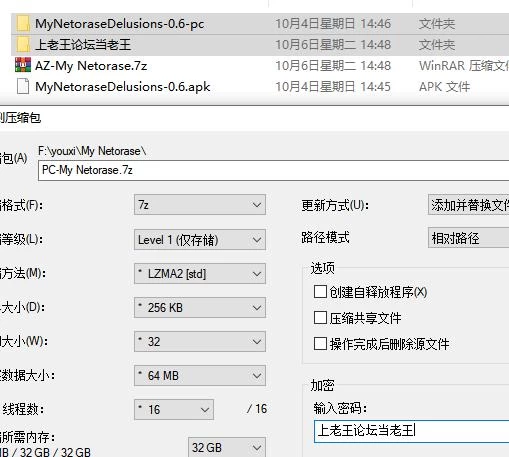
Task: Enable 操作完成后删除源文件 checkbox
Action: pos(320,344)
